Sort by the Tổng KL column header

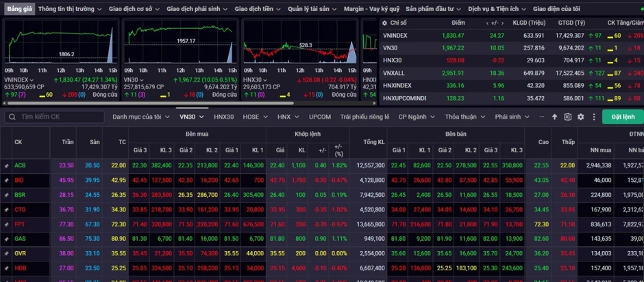point(374,142)
